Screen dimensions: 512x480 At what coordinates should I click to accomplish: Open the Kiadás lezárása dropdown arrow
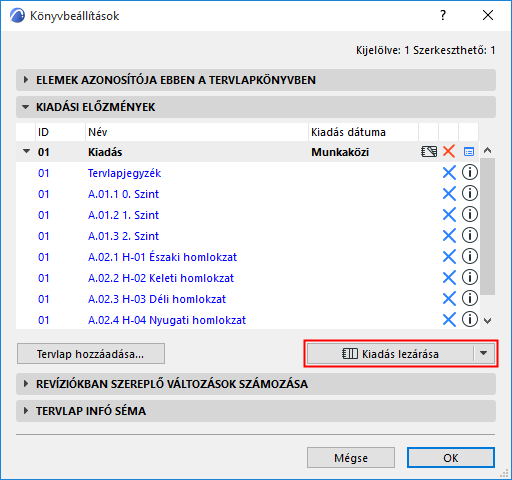coord(484,354)
